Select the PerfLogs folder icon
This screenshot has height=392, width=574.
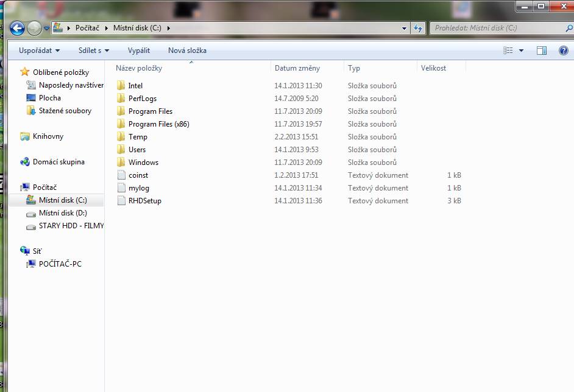(121, 99)
